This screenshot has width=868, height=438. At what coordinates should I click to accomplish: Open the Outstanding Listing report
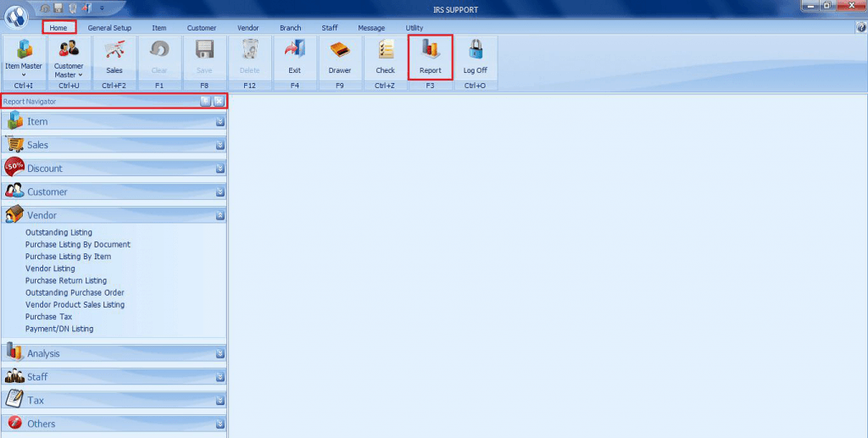click(x=58, y=233)
